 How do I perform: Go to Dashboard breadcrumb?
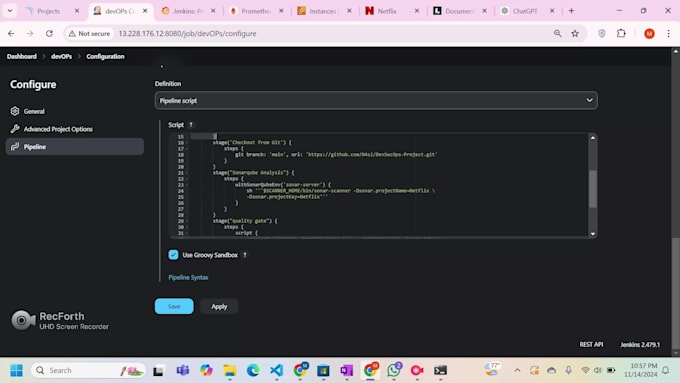click(22, 56)
